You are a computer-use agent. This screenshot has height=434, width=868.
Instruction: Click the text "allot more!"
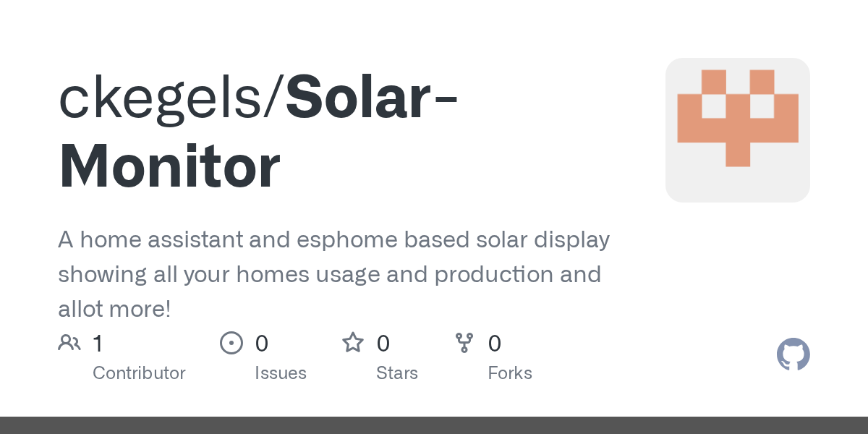(114, 309)
